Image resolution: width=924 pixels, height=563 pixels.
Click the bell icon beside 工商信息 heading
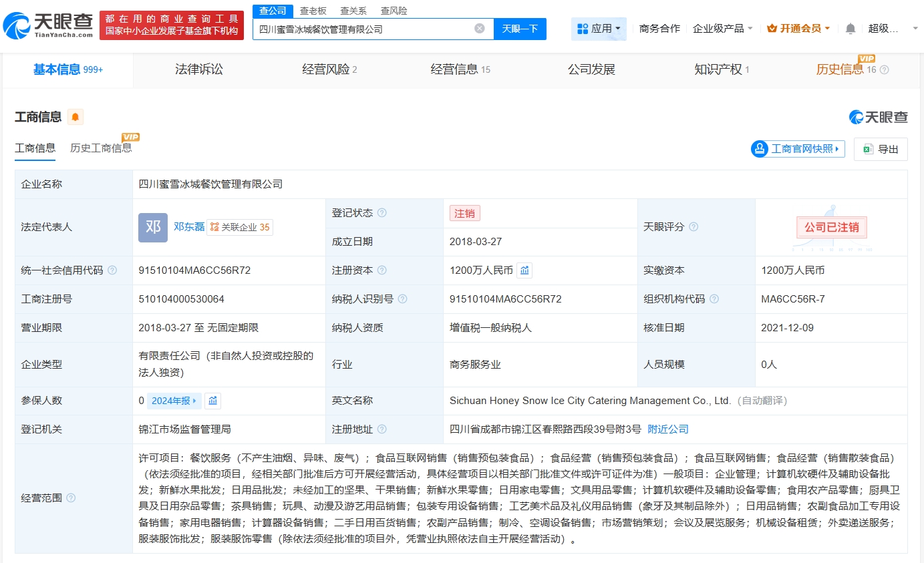click(74, 117)
